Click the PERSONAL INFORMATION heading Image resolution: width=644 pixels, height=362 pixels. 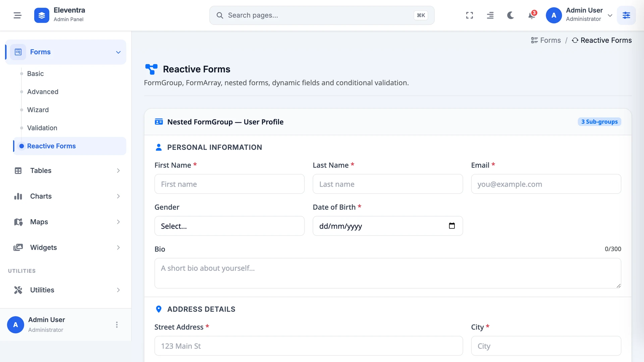coord(215,147)
